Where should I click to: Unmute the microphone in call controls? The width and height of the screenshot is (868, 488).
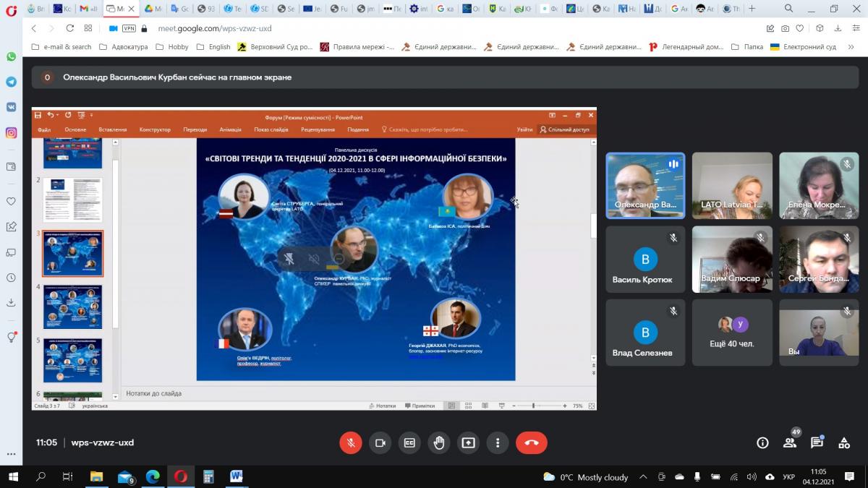tap(351, 442)
